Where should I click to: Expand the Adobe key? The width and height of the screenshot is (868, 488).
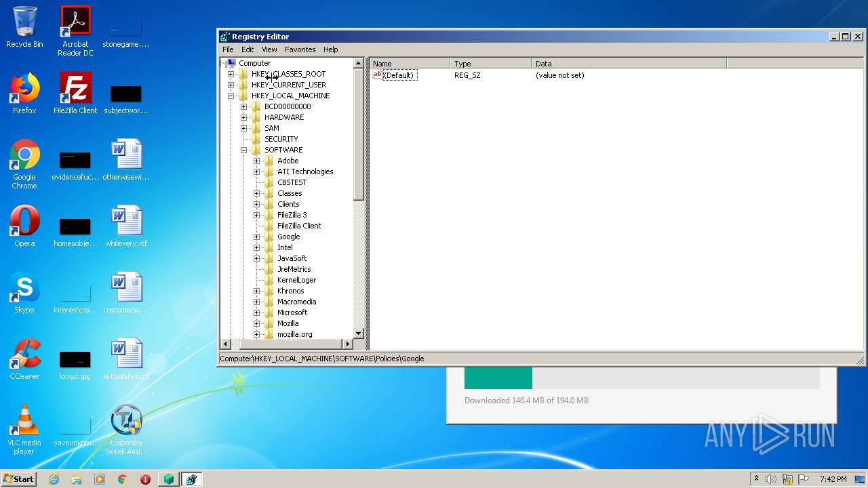pos(256,161)
